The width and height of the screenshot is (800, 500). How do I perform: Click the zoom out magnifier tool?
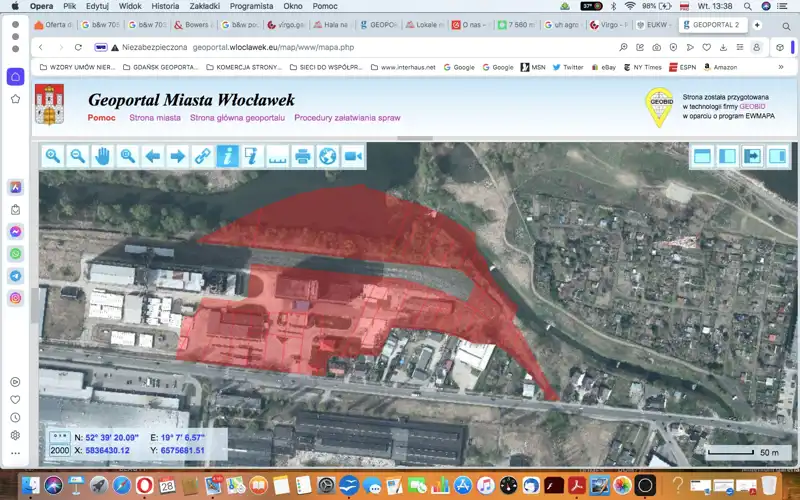pos(78,156)
